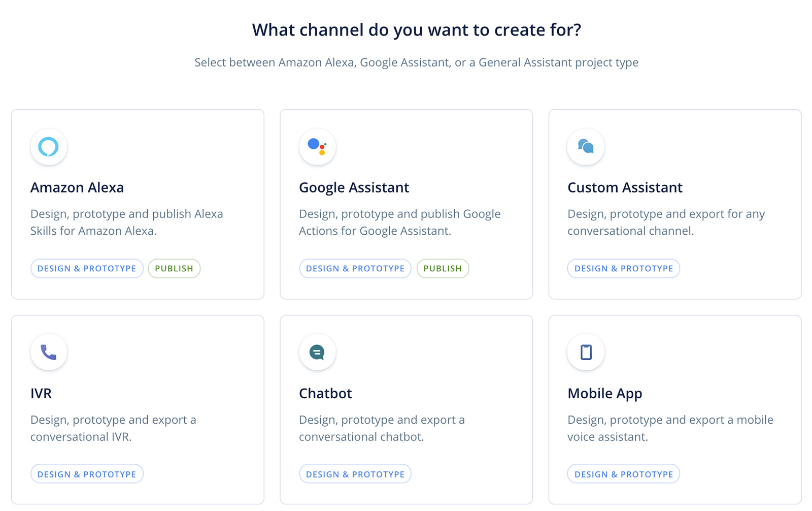Click the Chatbot speech bubble icon
Screen dimensions: 812x511
pyautogui.click(x=317, y=352)
